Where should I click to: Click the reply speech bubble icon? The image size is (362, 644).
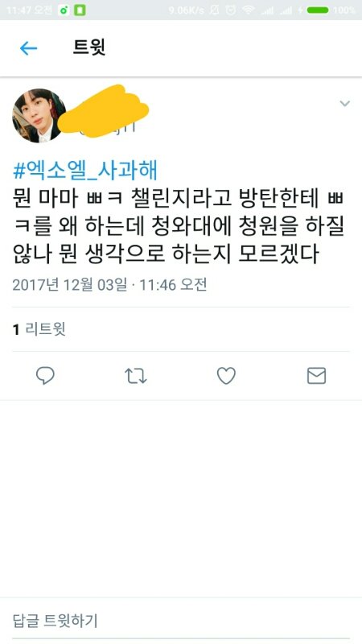pos(45,375)
